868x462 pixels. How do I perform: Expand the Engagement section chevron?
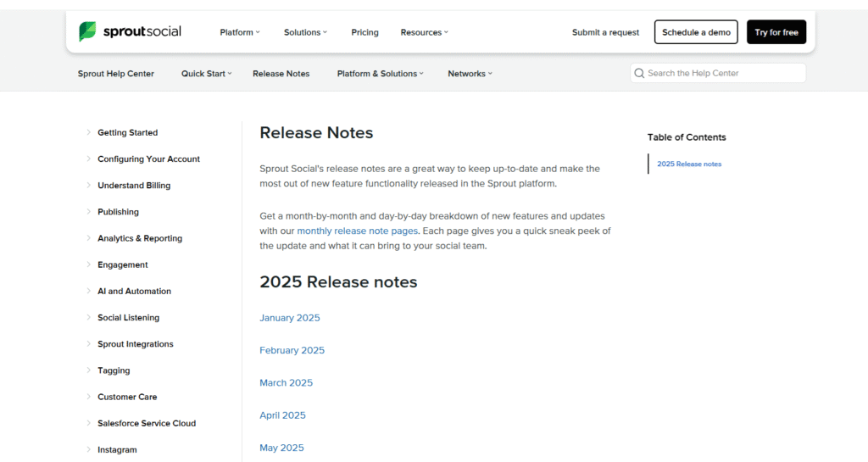coord(88,264)
